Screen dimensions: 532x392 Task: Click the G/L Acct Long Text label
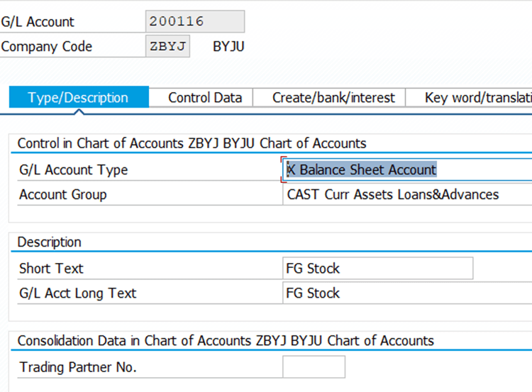tap(78, 293)
